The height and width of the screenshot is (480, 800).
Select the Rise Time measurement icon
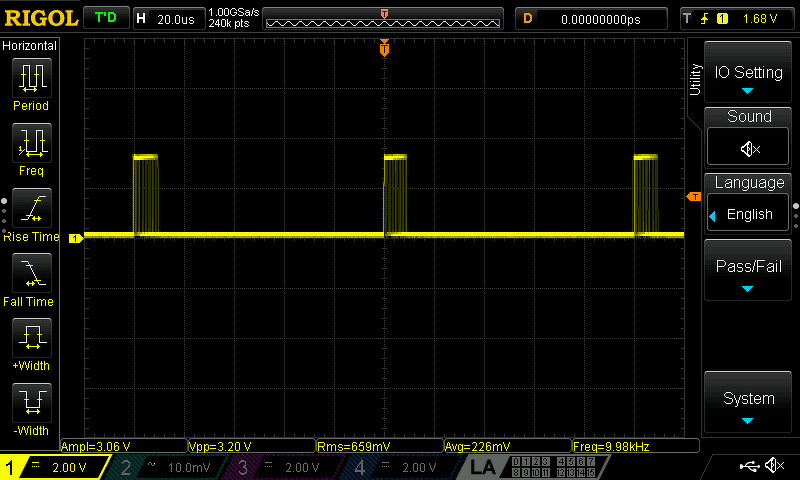pyautogui.click(x=32, y=208)
